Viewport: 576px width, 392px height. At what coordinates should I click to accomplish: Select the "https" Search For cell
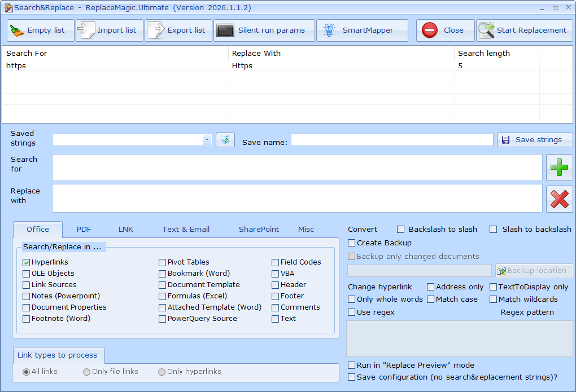[115, 65]
